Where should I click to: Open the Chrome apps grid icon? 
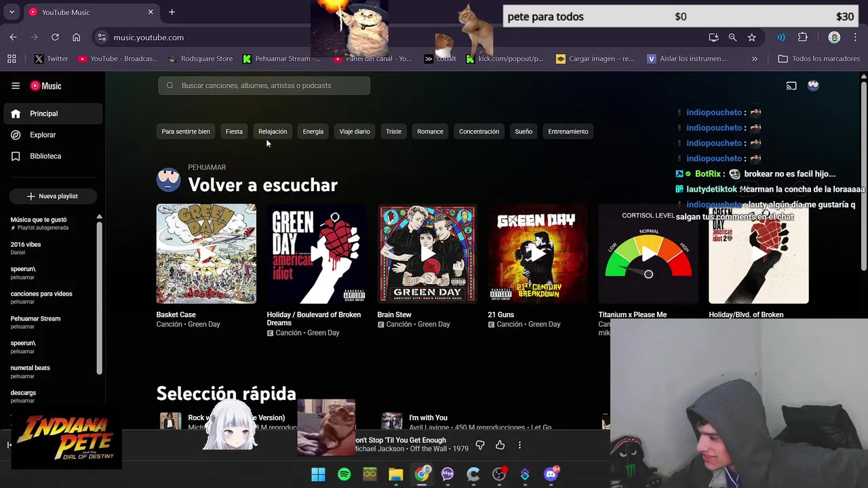pyautogui.click(x=12, y=59)
